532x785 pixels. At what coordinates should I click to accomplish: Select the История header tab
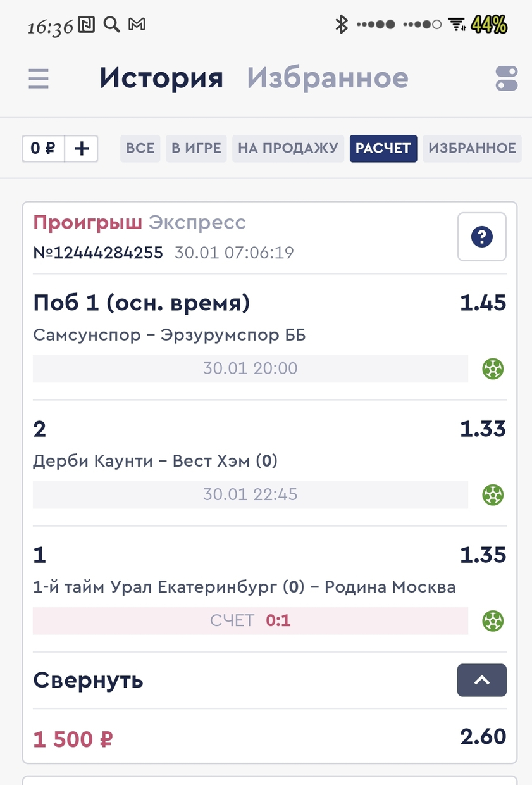(x=161, y=78)
